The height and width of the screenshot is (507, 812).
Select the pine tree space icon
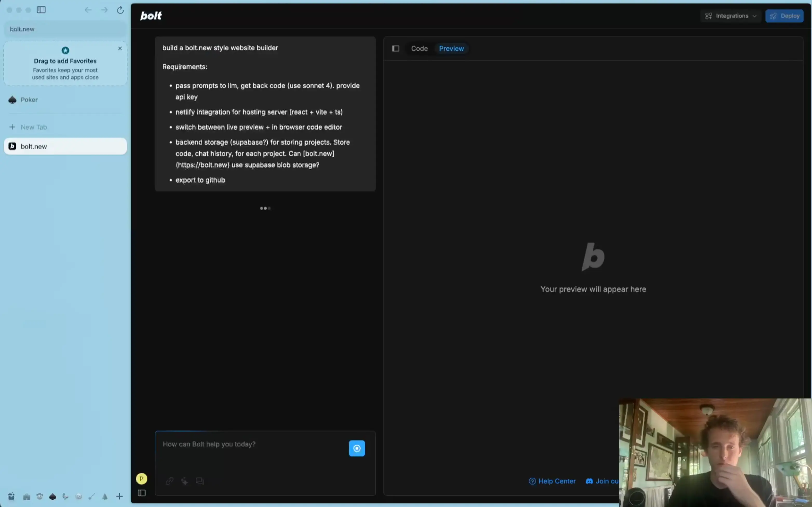pyautogui.click(x=105, y=497)
